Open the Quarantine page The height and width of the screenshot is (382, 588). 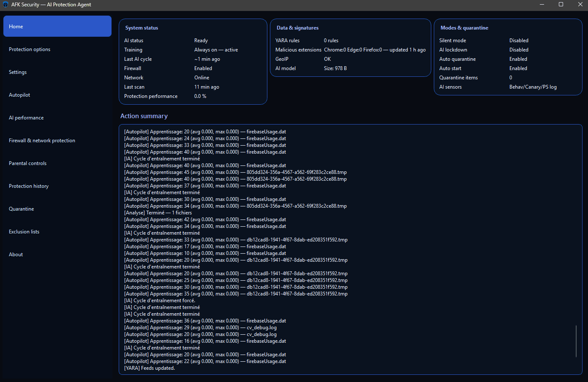click(21, 209)
